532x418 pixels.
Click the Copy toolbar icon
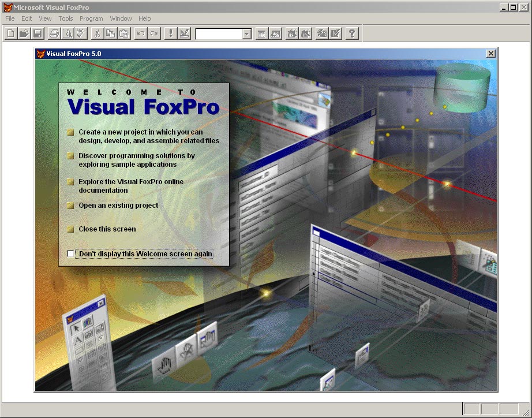110,33
